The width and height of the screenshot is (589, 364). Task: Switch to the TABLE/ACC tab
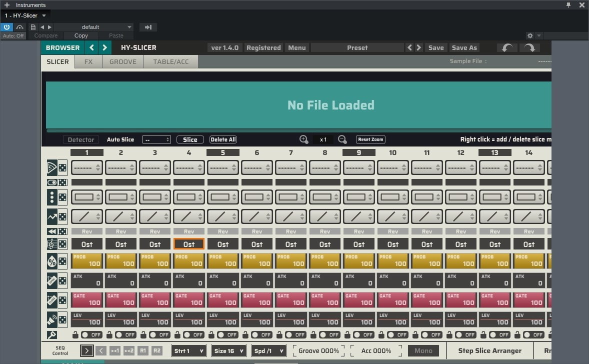(x=171, y=61)
